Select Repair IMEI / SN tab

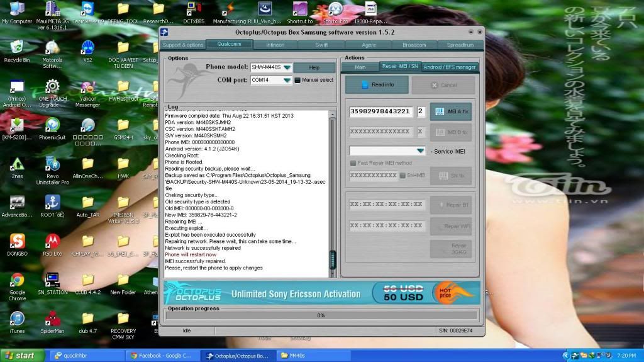tap(399, 66)
